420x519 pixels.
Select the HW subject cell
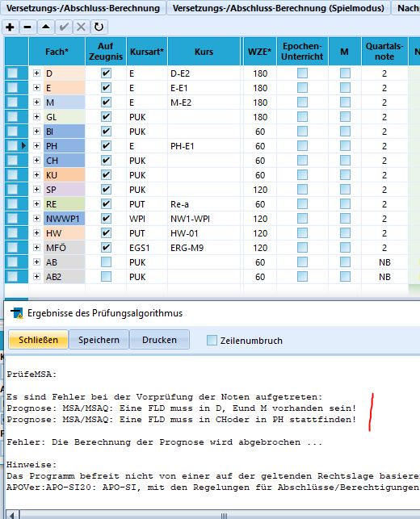(x=65, y=233)
